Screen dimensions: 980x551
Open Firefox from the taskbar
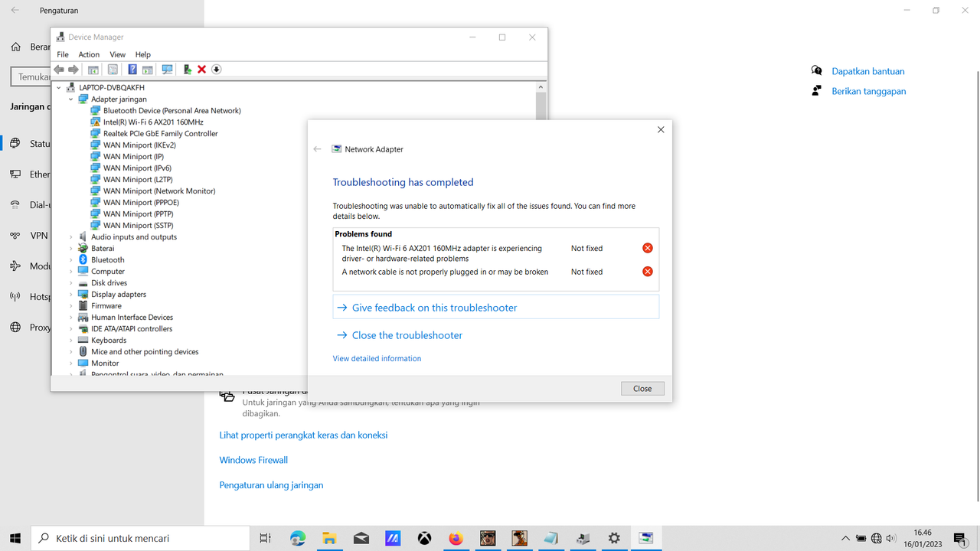coord(456,538)
